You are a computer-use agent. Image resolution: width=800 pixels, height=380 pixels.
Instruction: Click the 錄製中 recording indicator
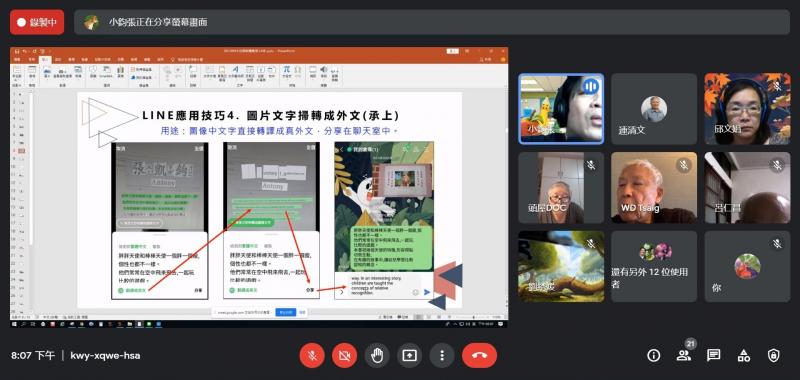pyautogui.click(x=37, y=22)
